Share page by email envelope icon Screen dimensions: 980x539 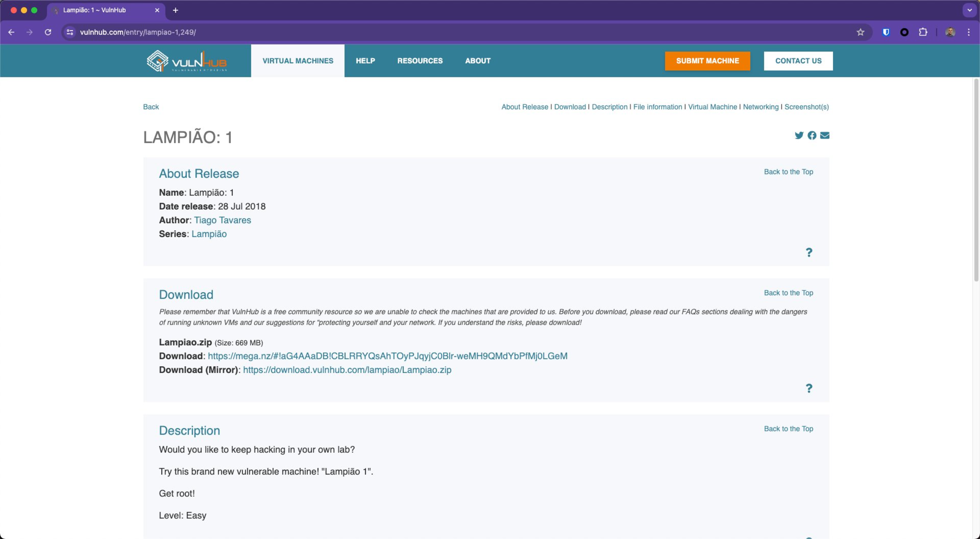[x=825, y=136]
